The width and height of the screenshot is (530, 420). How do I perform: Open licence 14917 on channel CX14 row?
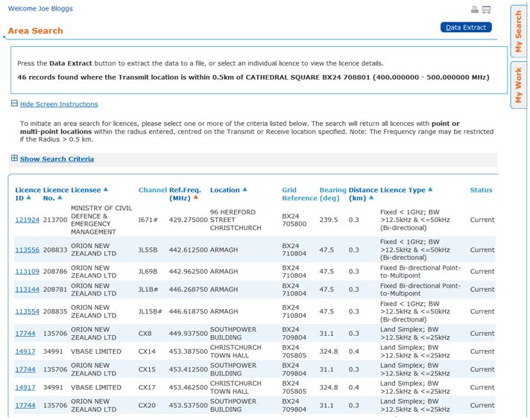coord(25,351)
